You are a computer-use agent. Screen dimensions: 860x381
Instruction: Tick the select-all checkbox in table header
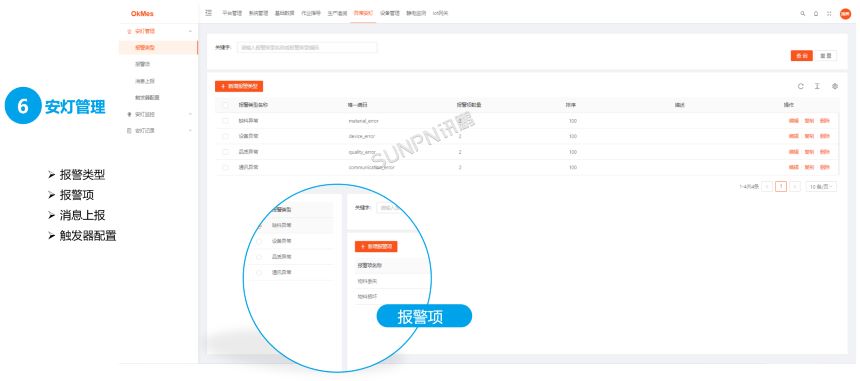[225, 104]
